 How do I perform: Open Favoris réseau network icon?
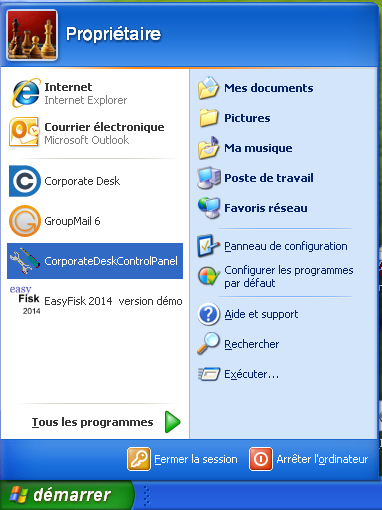click(209, 208)
